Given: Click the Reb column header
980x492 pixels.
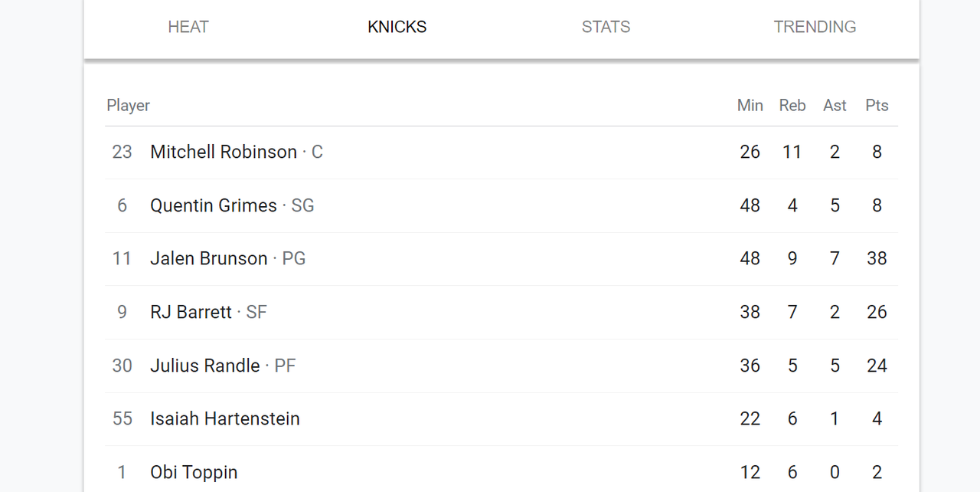Looking at the screenshot, I should 792,106.
